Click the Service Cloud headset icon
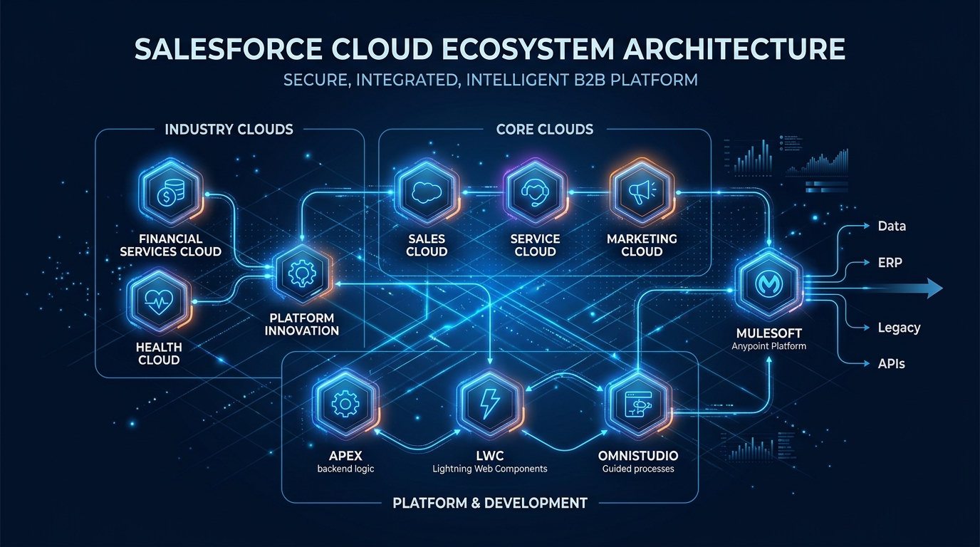 pyautogui.click(x=536, y=192)
